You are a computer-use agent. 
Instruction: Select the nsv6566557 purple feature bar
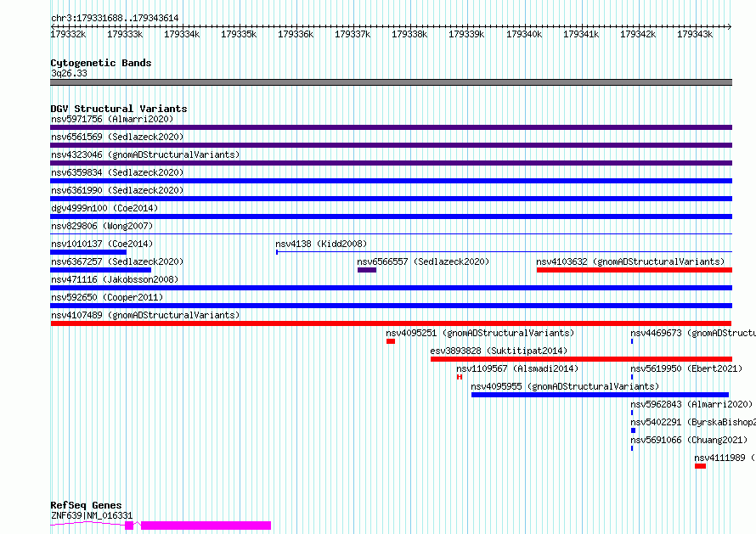tap(367, 270)
